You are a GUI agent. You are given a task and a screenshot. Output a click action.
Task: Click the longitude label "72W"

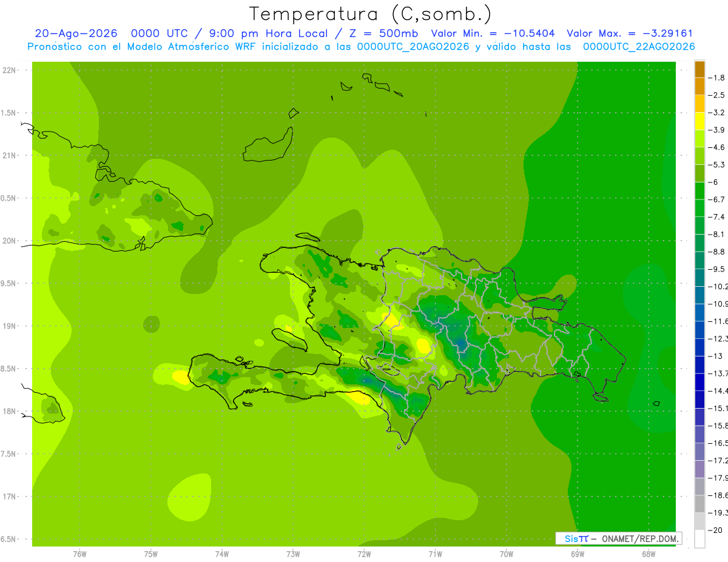click(x=364, y=554)
